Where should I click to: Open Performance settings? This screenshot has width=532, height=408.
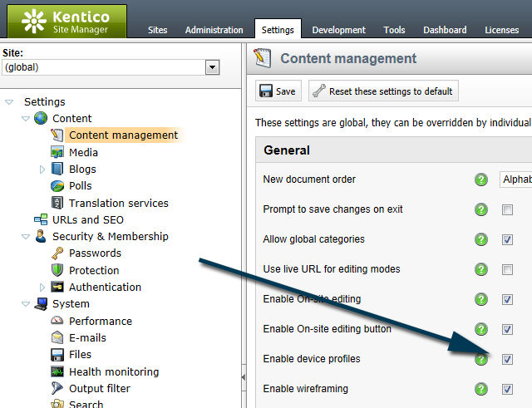[101, 321]
